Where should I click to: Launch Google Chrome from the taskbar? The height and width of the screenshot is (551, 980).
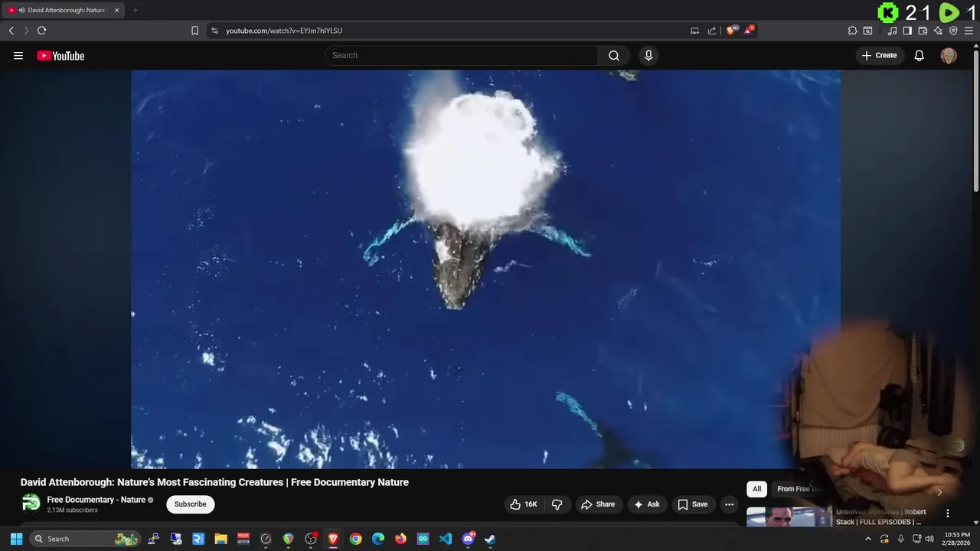(x=355, y=539)
